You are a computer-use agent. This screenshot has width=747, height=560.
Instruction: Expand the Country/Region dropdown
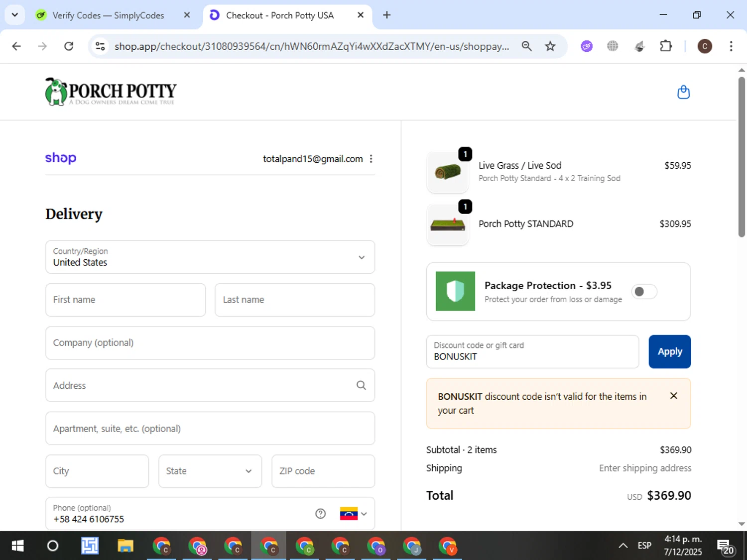pos(210,257)
